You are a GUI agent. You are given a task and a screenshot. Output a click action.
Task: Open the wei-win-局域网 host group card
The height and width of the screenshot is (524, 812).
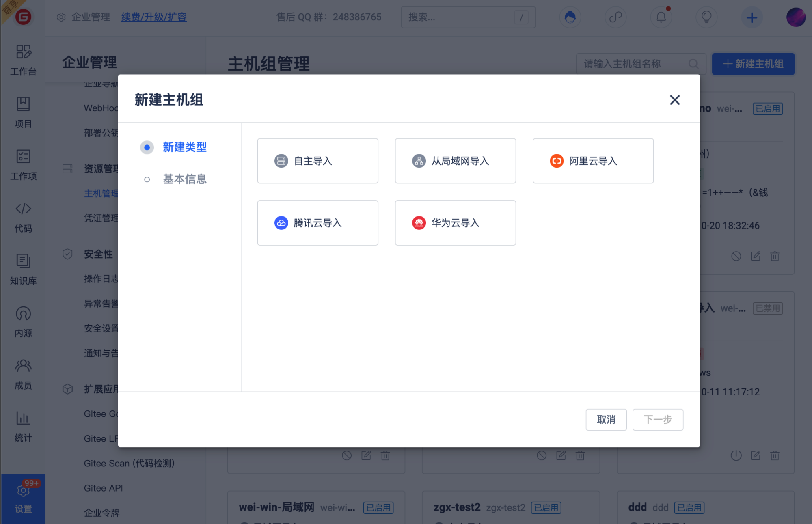[x=316, y=507]
